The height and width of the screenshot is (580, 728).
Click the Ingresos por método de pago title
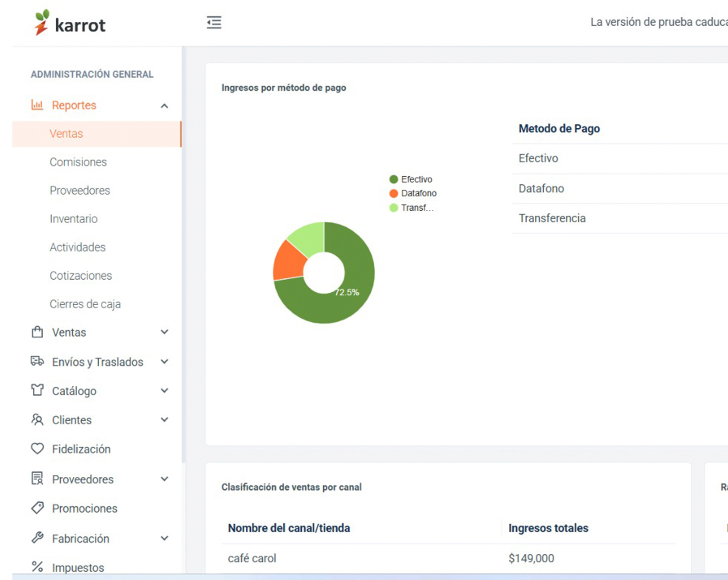[284, 88]
